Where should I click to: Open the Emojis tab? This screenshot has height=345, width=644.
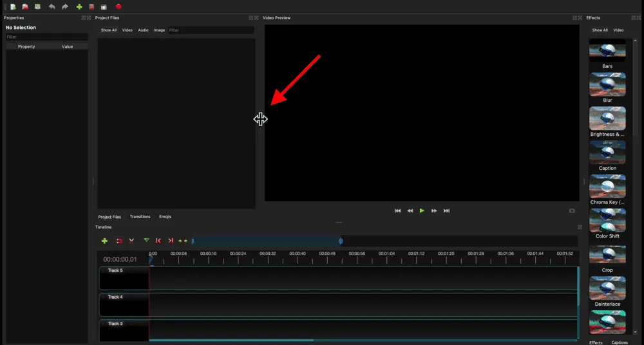[165, 217]
